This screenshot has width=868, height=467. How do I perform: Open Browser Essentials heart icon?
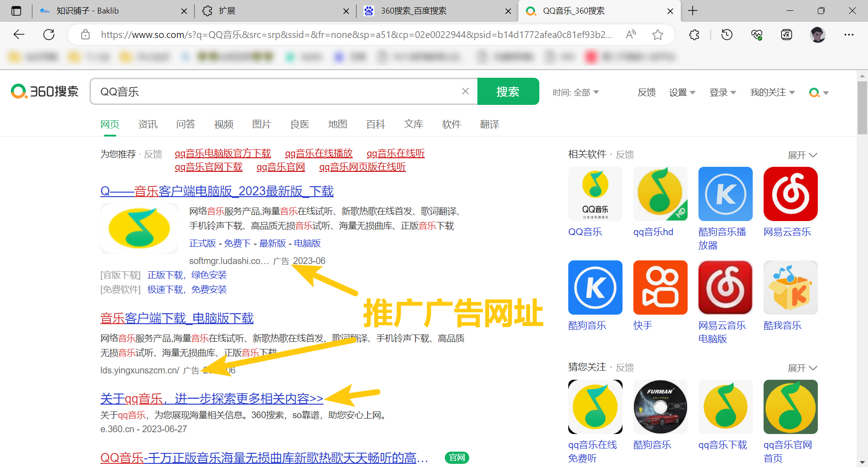(x=757, y=34)
